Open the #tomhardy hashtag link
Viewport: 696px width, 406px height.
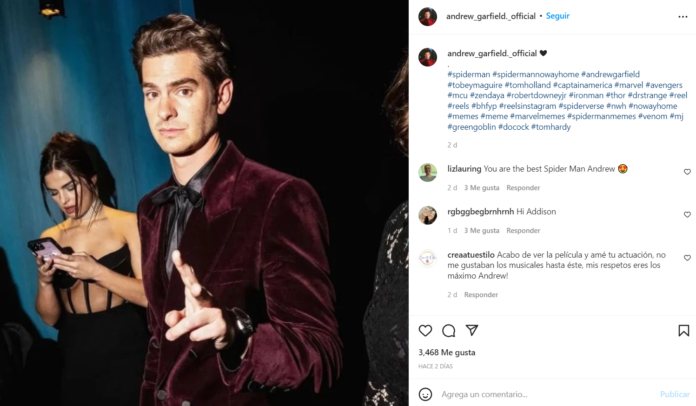551,127
